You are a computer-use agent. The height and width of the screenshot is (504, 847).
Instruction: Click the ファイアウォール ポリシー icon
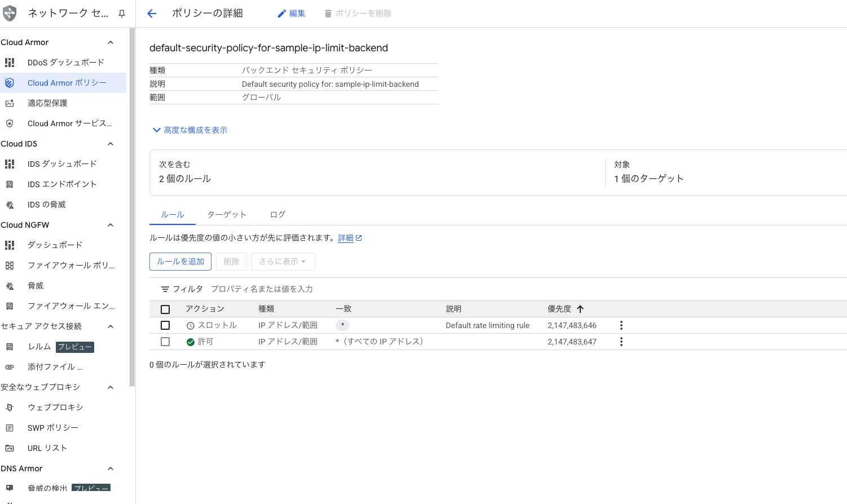coord(10,266)
